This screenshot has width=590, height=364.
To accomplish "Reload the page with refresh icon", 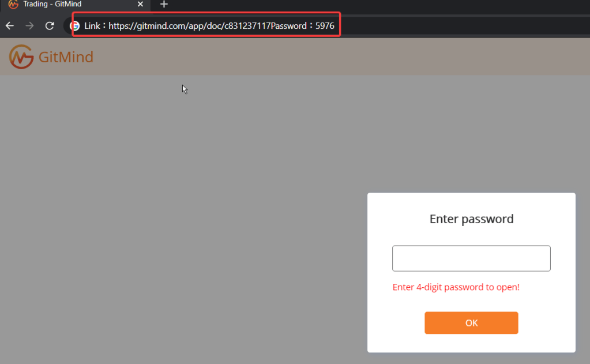I will click(50, 25).
